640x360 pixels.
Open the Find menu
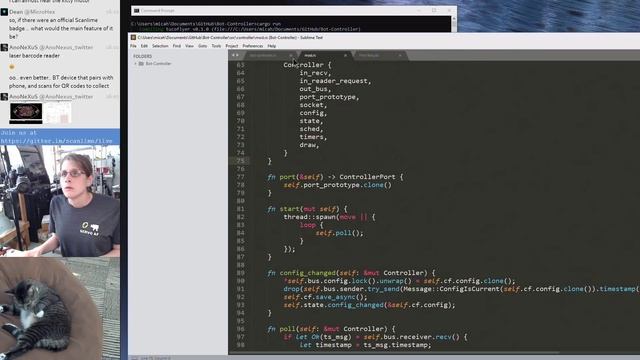(x=177, y=46)
